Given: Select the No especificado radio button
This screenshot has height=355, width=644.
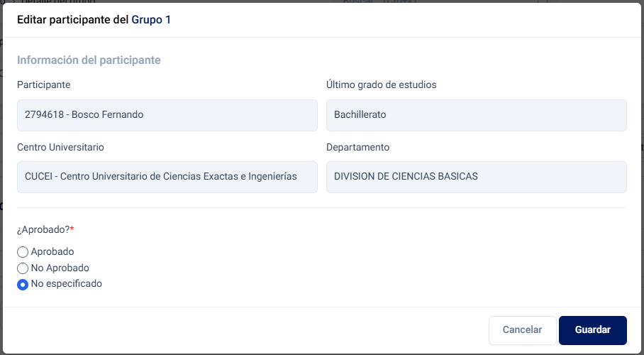Looking at the screenshot, I should point(23,284).
